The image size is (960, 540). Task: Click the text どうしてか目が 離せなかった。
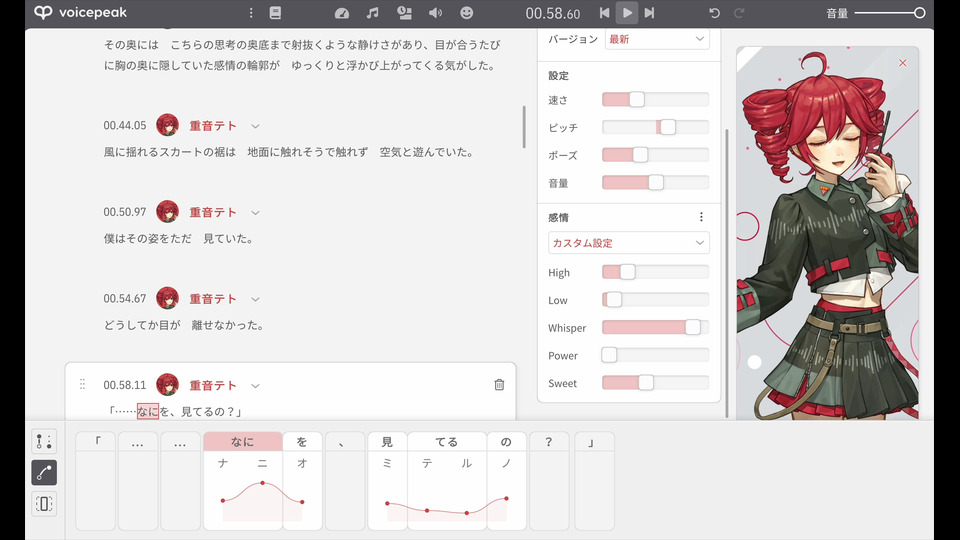tap(184, 325)
